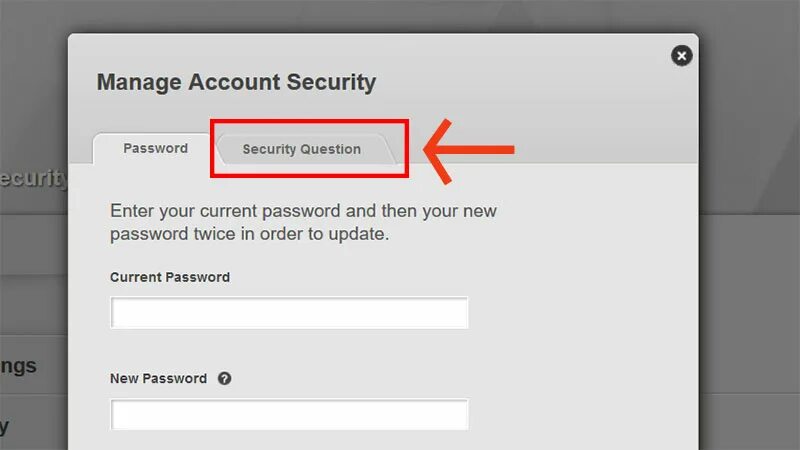Click blank dialog header beside the title
This screenshot has width=800, height=450.
pyautogui.click(x=520, y=82)
